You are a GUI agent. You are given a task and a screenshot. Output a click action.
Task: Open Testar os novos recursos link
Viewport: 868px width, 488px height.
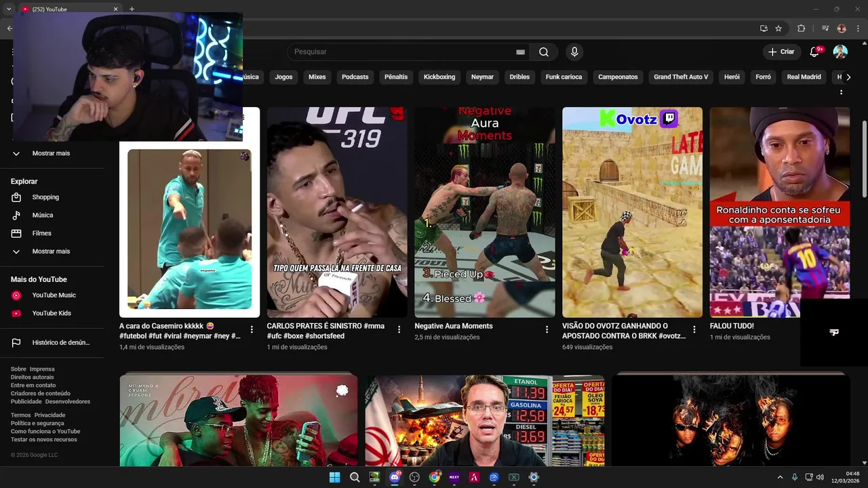pyautogui.click(x=44, y=440)
